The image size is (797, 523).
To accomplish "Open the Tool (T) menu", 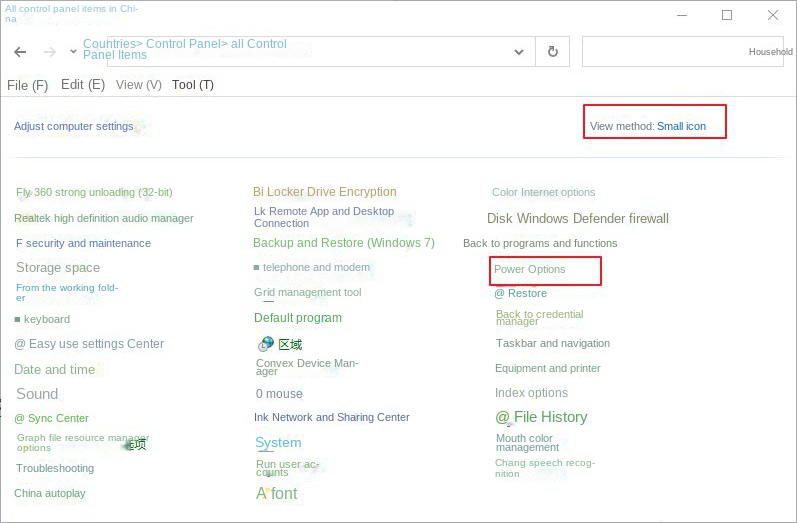I will point(192,85).
